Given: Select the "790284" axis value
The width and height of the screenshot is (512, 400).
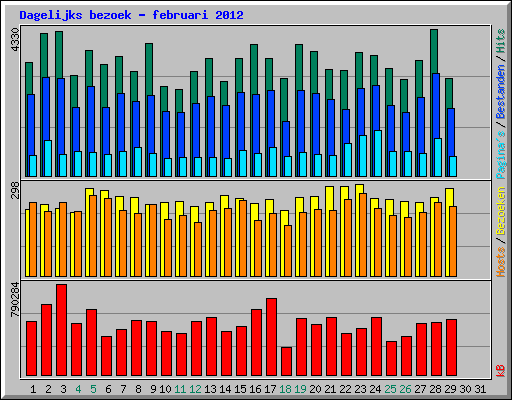Looking at the screenshot, I should (15, 299).
